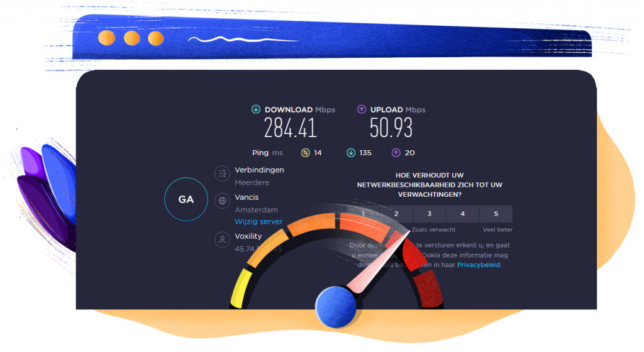This screenshot has width=644, height=352.
Task: Select rating 5 on the survey scale
Action: point(496,214)
